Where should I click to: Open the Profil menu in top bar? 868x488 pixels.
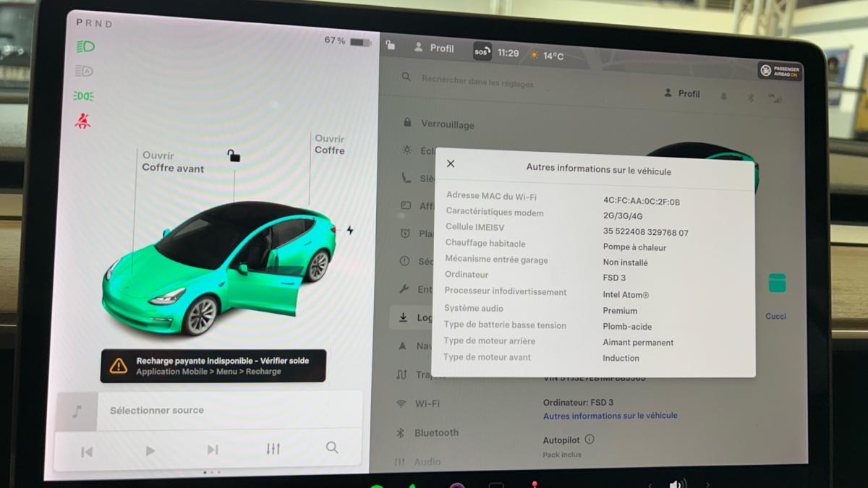(x=434, y=48)
